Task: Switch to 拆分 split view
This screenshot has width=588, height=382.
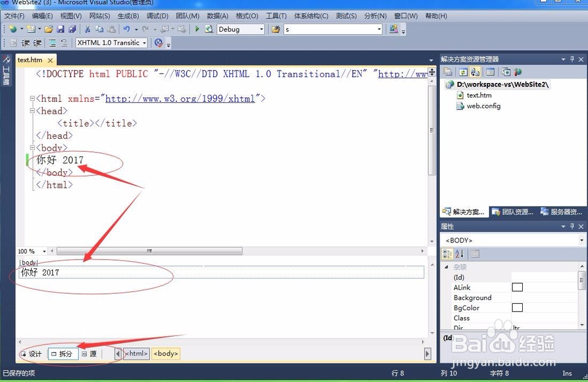Action: (x=63, y=354)
